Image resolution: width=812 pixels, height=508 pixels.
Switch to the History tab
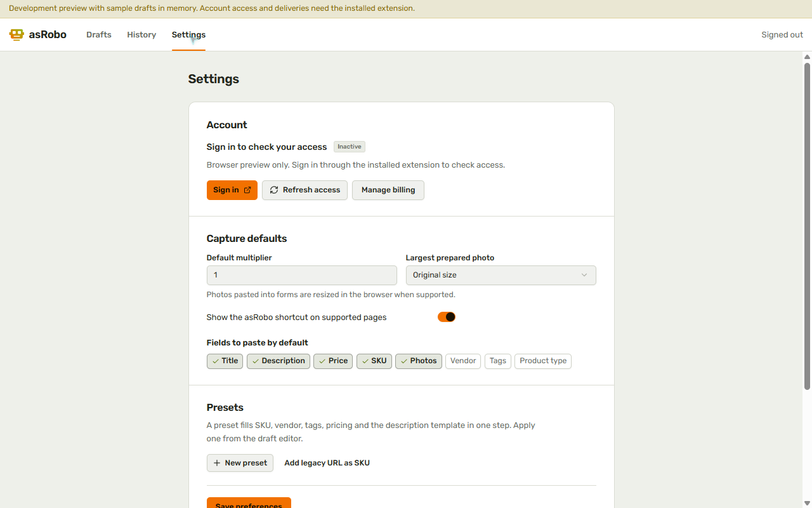point(141,35)
